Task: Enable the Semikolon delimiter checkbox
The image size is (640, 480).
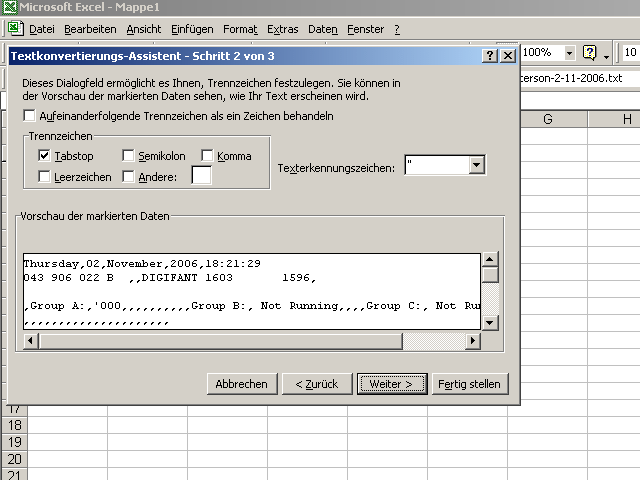Action: point(129,156)
